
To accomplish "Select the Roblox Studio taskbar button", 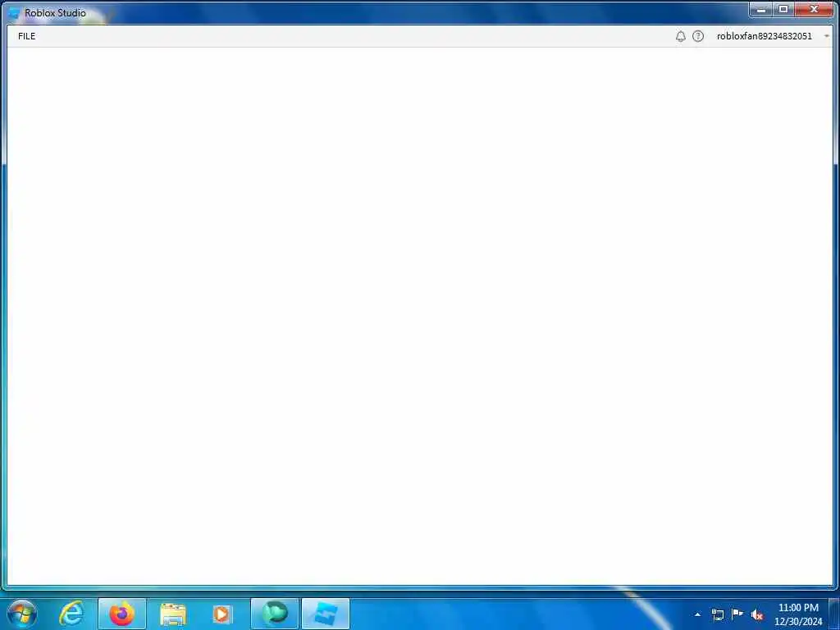I will (x=325, y=614).
